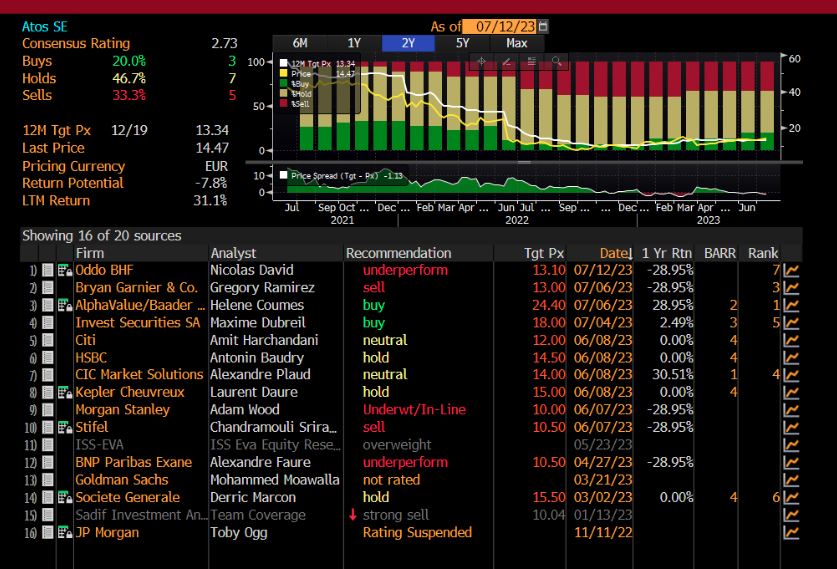
Task: Open the rating chart icon for AlphaValue/Baader
Action: tap(791, 306)
